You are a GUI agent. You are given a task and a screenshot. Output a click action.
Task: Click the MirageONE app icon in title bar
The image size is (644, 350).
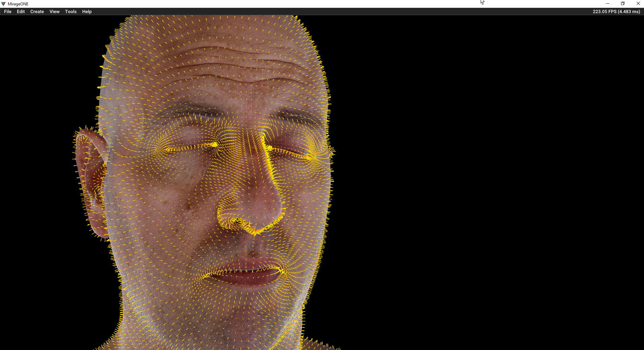coord(3,4)
